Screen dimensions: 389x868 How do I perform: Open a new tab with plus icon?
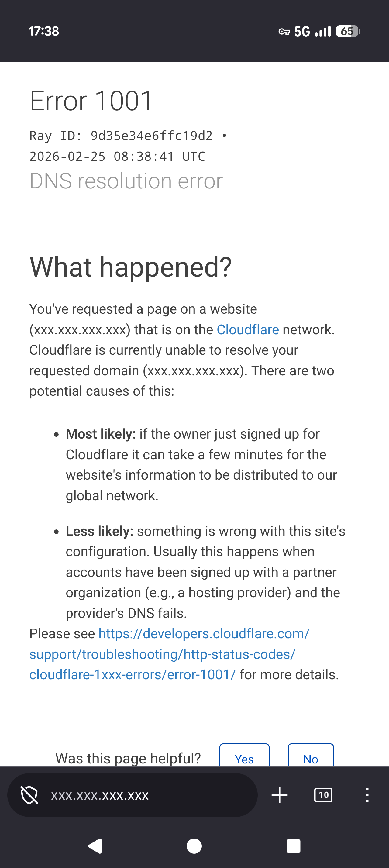click(x=279, y=795)
